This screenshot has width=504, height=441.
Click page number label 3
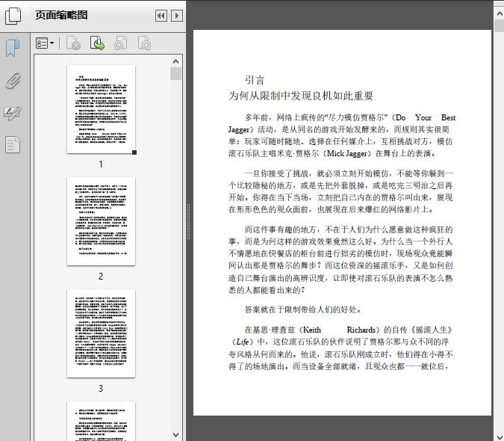(101, 388)
